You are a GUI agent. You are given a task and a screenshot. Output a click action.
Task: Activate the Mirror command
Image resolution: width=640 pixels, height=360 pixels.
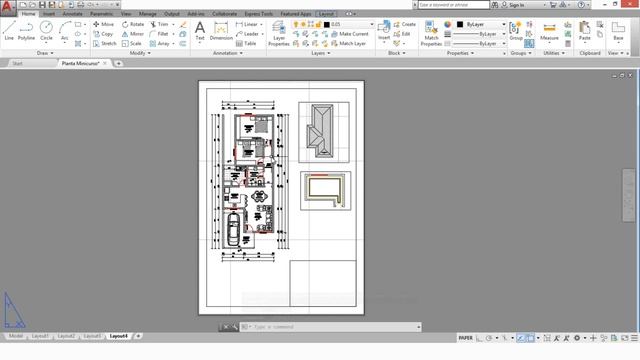click(133, 34)
